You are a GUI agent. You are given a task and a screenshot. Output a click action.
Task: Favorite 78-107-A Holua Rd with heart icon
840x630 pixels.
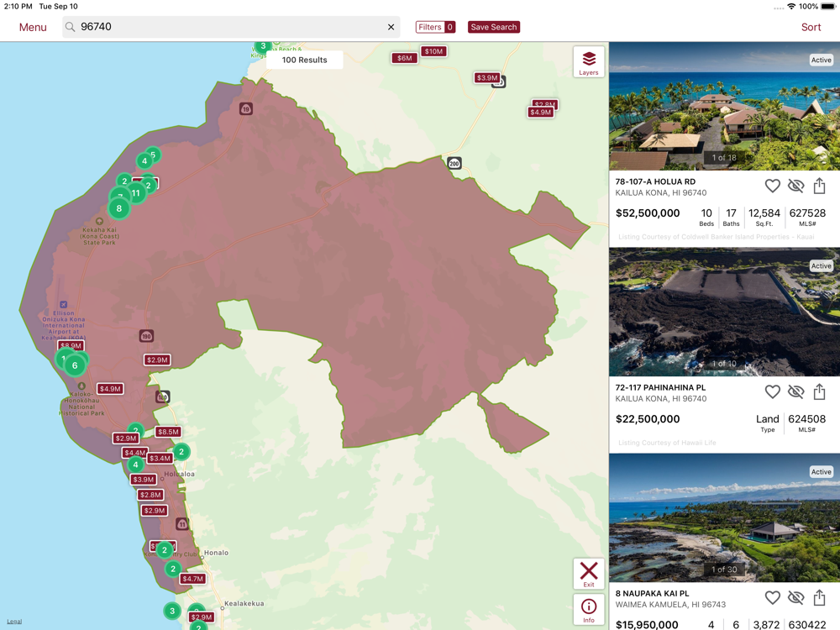point(772,186)
